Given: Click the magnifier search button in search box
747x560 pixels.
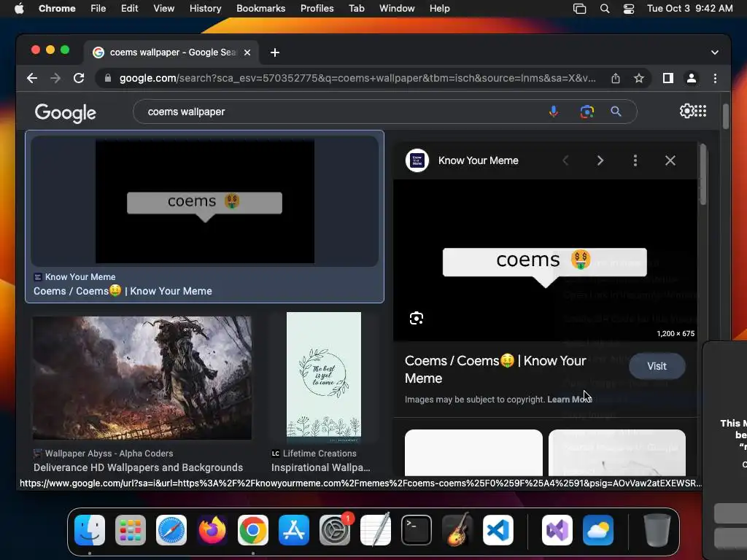Looking at the screenshot, I should pos(616,112).
